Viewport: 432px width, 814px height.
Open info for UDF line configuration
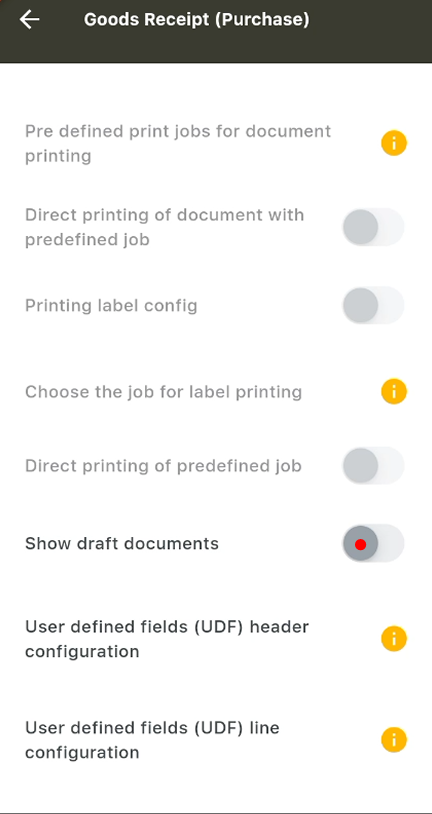(x=394, y=740)
